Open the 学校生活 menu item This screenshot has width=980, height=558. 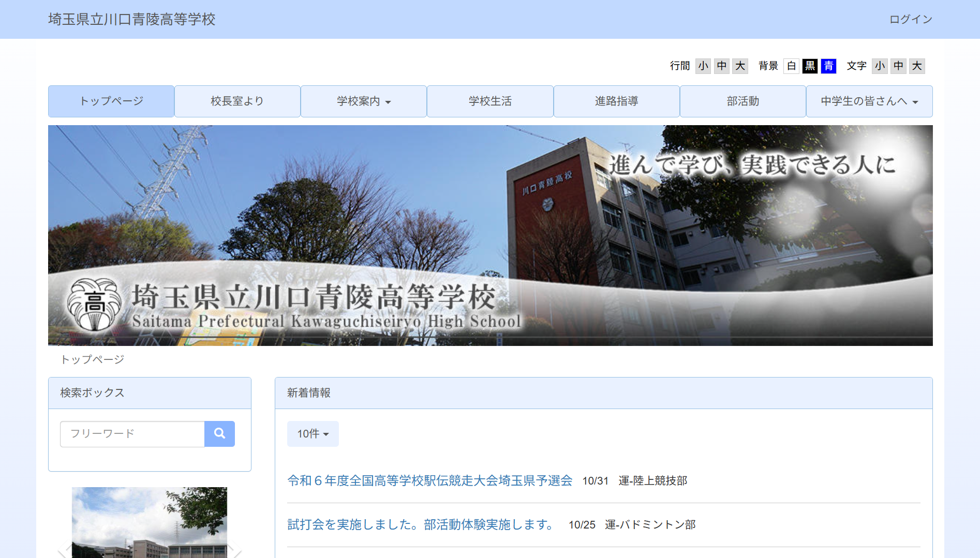[490, 101]
